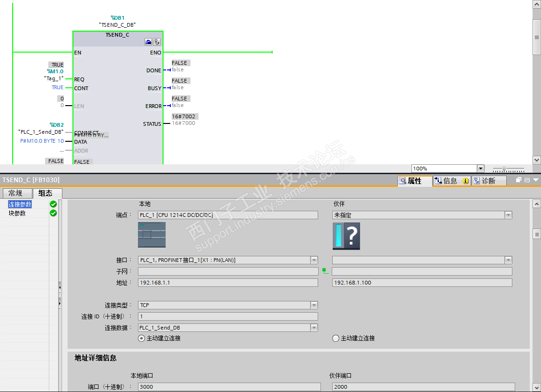Click the blue TRUE value at CONT

[x=58, y=88]
